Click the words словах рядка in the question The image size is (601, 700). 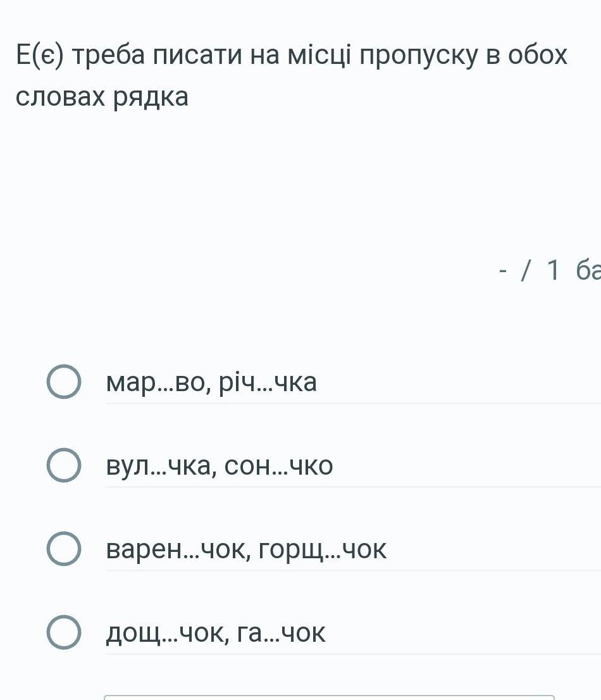coord(102,97)
